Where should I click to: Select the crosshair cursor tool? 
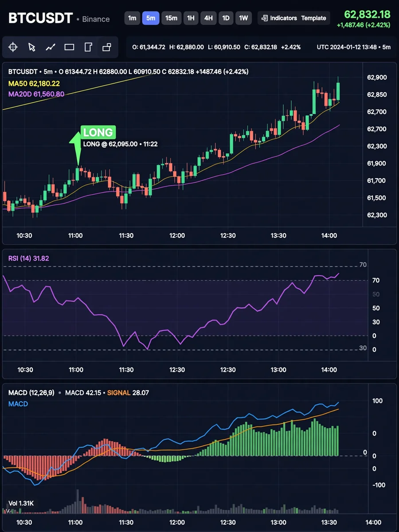coord(13,47)
